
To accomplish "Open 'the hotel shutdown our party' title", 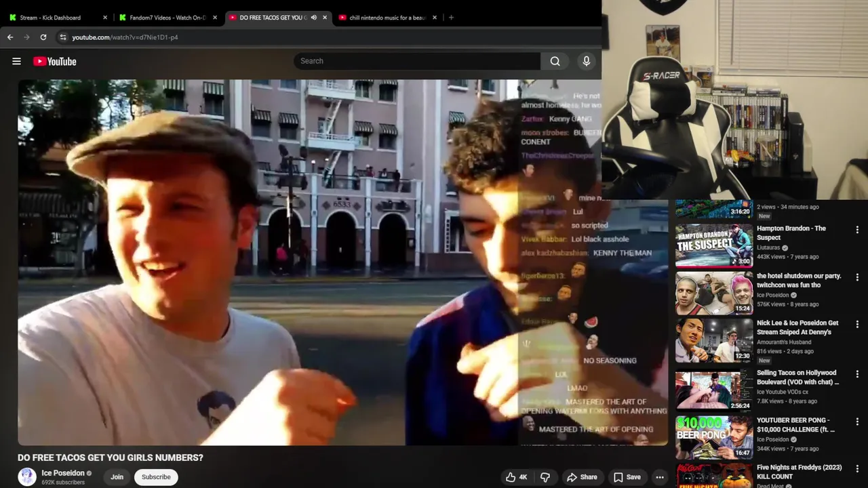I will coord(799,281).
